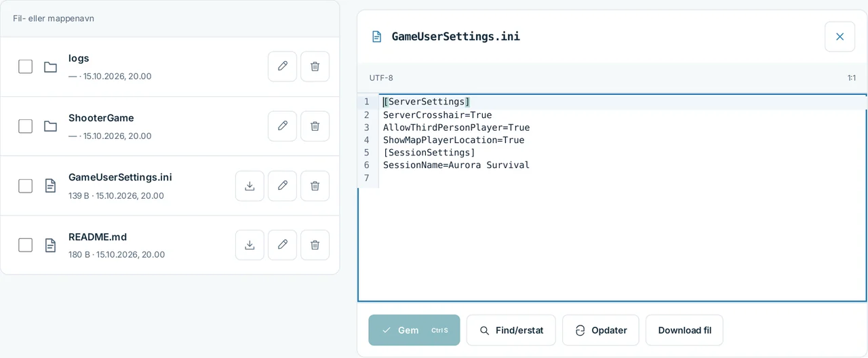868x358 pixels.
Task: Click the Download fil button
Action: click(684, 330)
